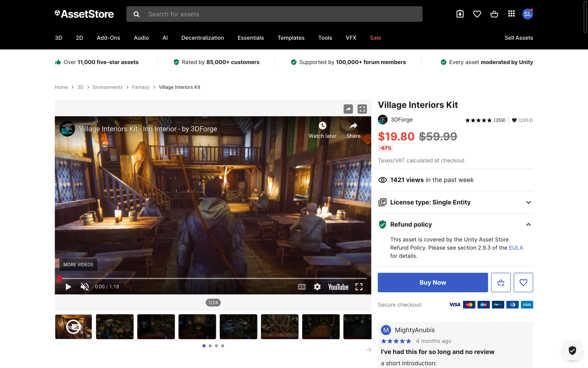Image resolution: width=588 pixels, height=368 pixels.
Task: Open My Assets download icon in header
Action: (460, 14)
